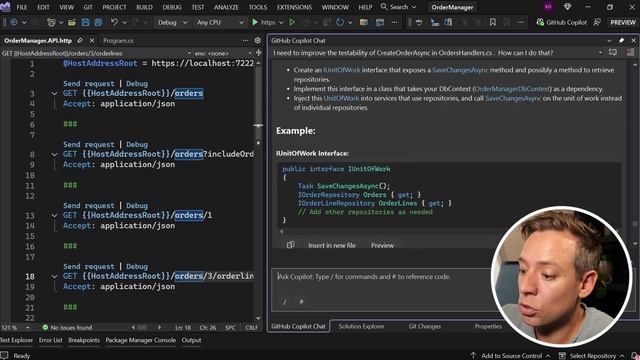
Task: Click Insert in new file button
Action: point(332,245)
